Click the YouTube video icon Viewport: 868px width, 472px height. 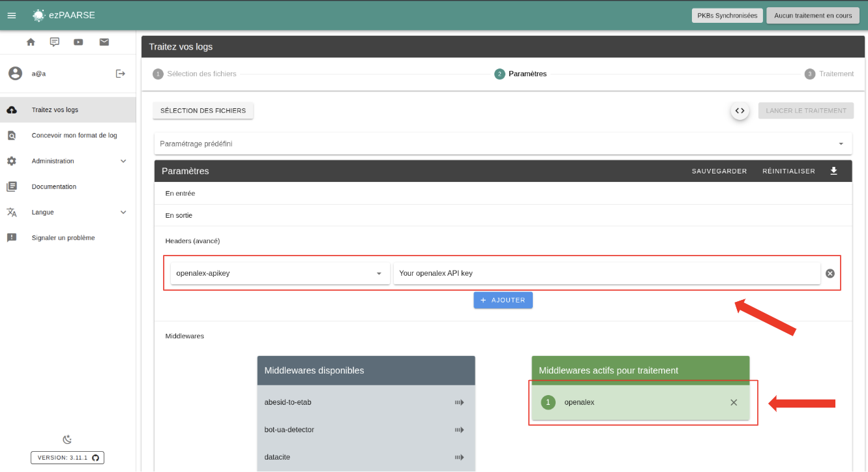[78, 42]
